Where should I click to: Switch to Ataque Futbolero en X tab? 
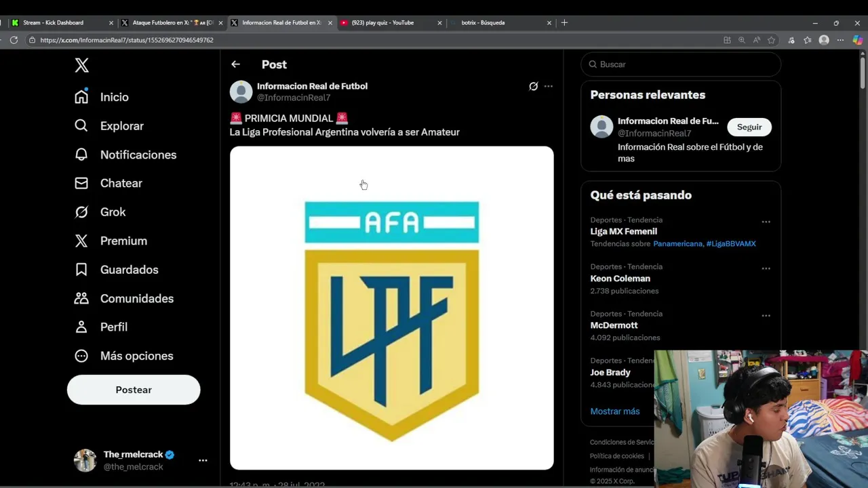[172, 22]
